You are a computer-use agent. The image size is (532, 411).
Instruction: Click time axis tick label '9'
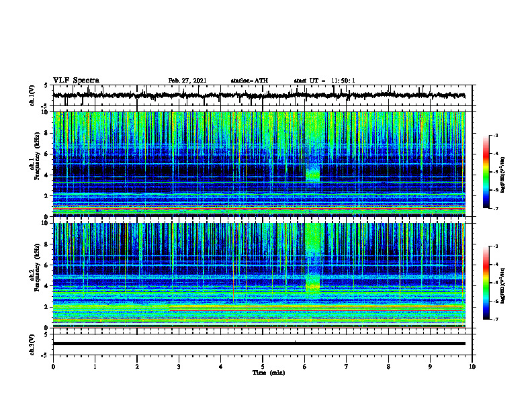430,367
